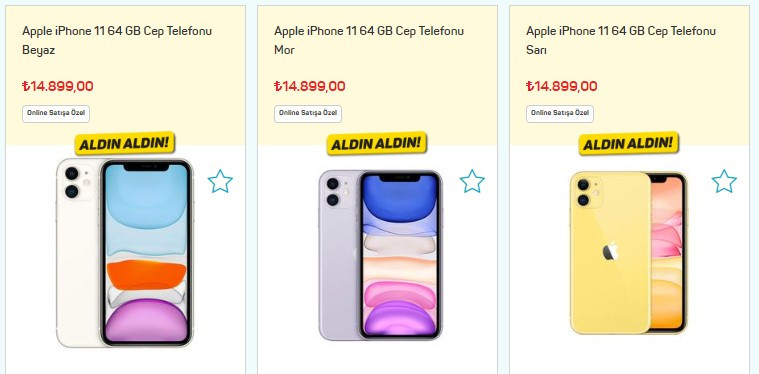Click ALDIN ALDIN! label on purple iPhone
The width and height of the screenshot is (759, 374).
pyautogui.click(x=377, y=143)
